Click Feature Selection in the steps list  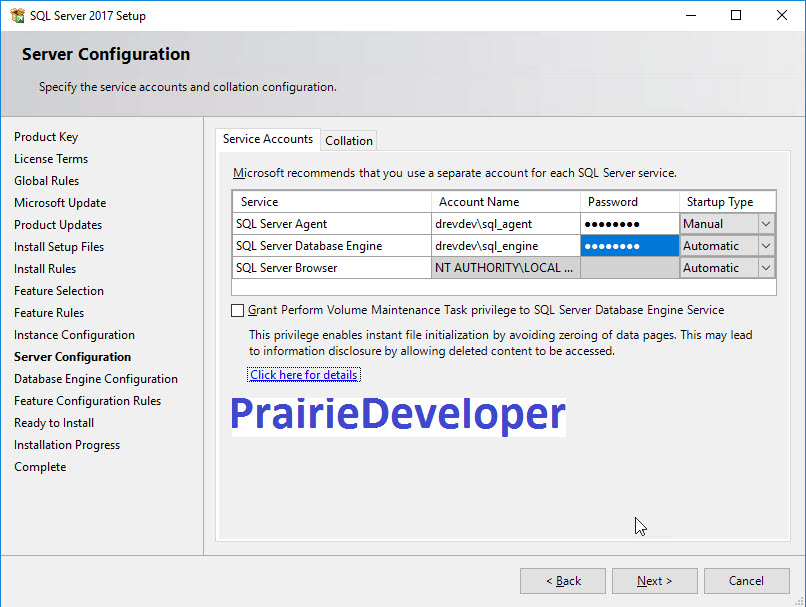[x=59, y=291]
